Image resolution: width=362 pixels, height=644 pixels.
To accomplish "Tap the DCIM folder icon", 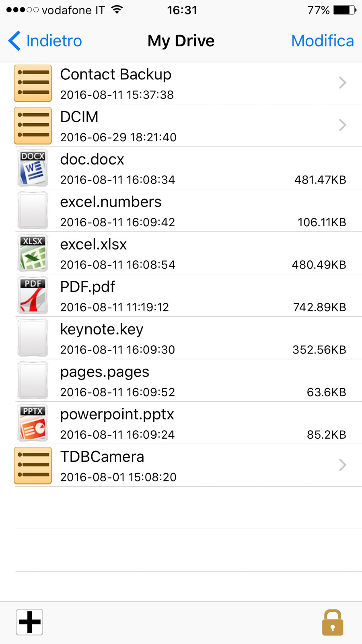I will coord(33,126).
